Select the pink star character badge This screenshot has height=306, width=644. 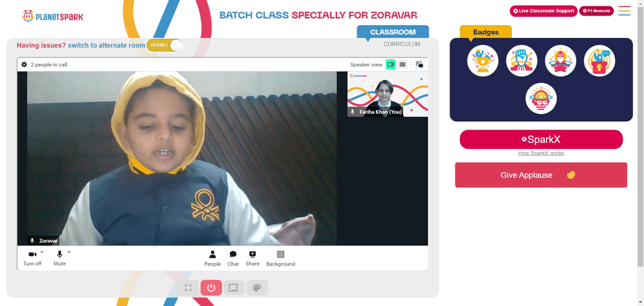[560, 61]
